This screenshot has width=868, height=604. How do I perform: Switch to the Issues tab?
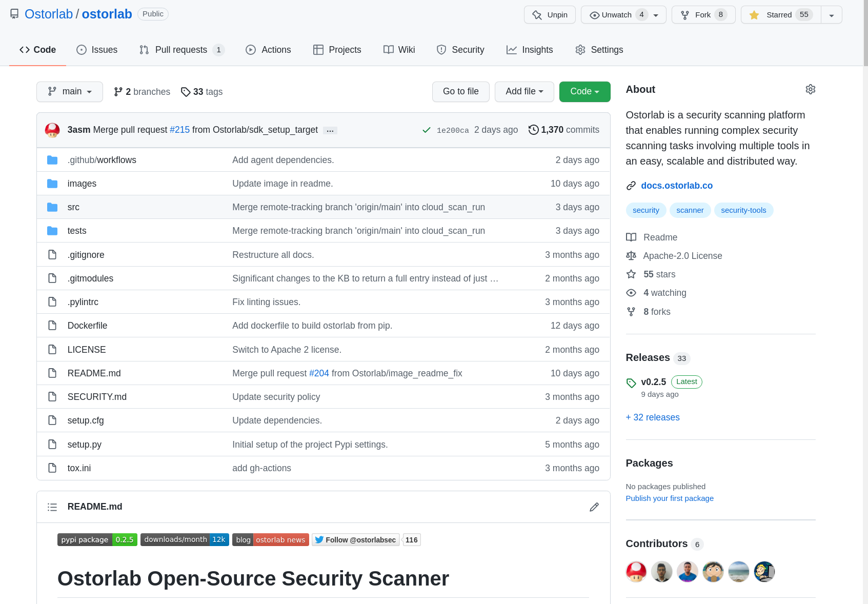coord(97,50)
